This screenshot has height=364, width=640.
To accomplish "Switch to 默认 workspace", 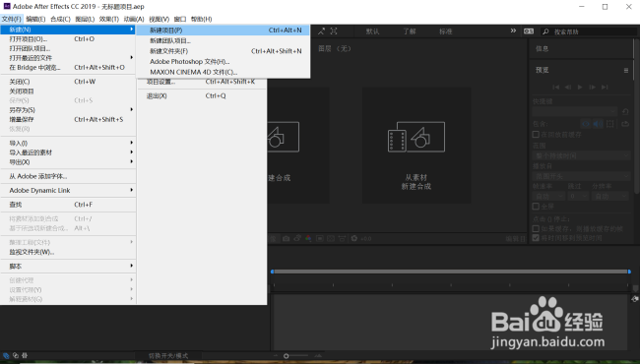I will (x=372, y=31).
